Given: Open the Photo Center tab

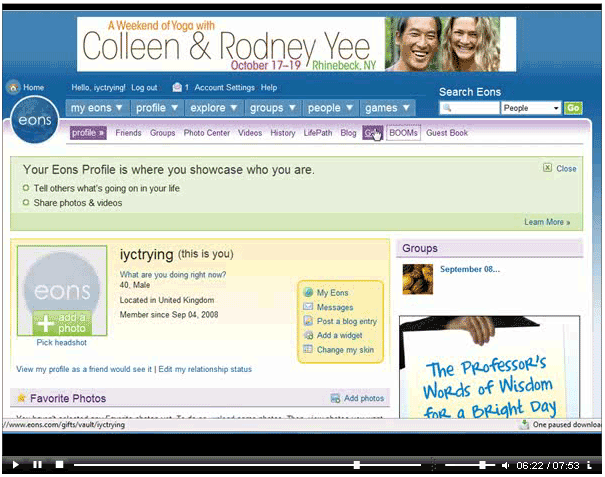Looking at the screenshot, I should click(207, 133).
